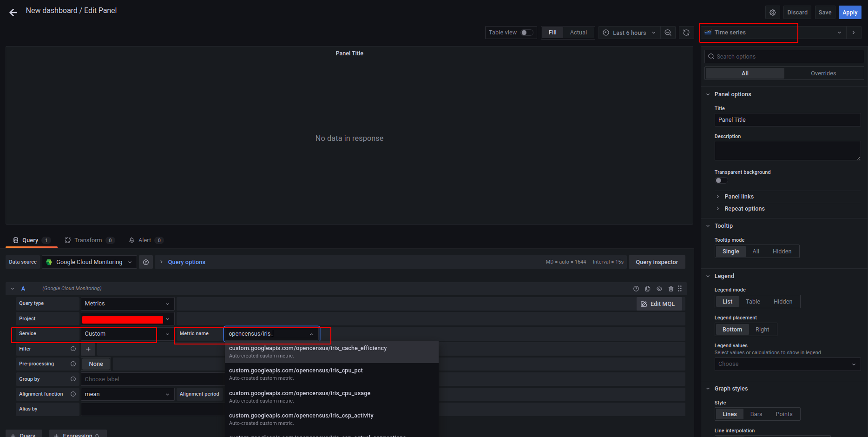Refresh the dashboard panel
This screenshot has height=437, width=868.
pyautogui.click(x=686, y=33)
